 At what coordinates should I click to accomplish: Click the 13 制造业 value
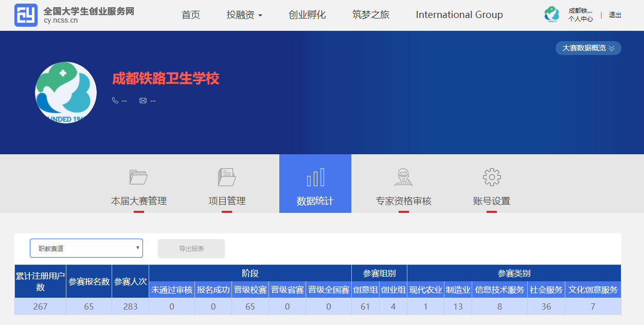pos(458,306)
